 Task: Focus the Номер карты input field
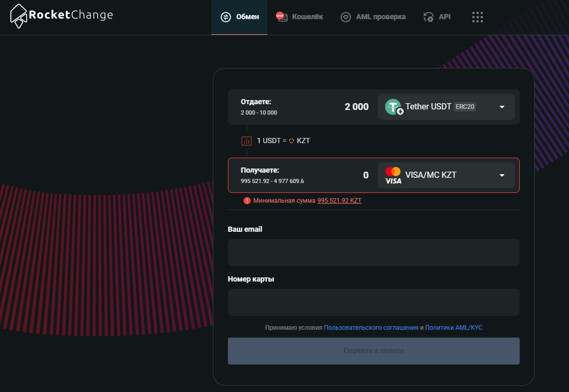click(374, 302)
